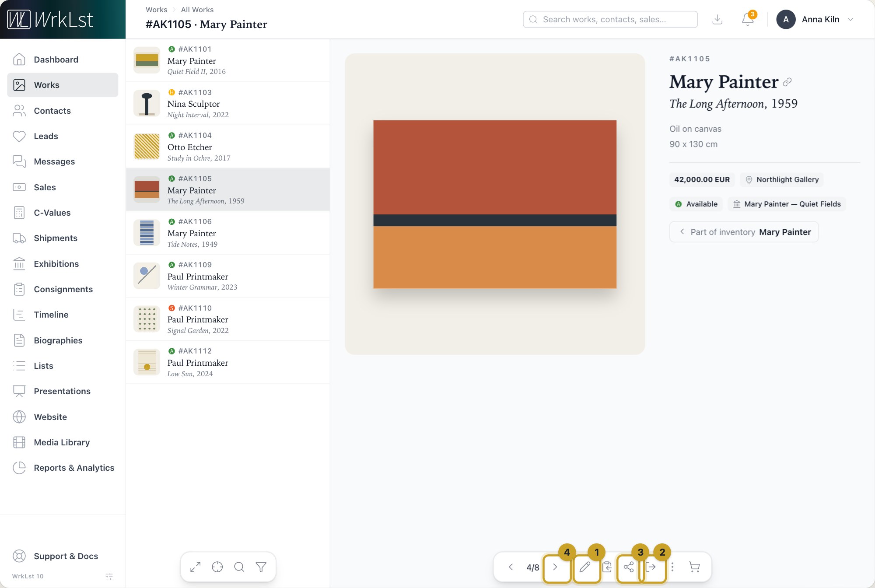Click The Long Afternoon artwork image
The width and height of the screenshot is (875, 588).
(495, 204)
